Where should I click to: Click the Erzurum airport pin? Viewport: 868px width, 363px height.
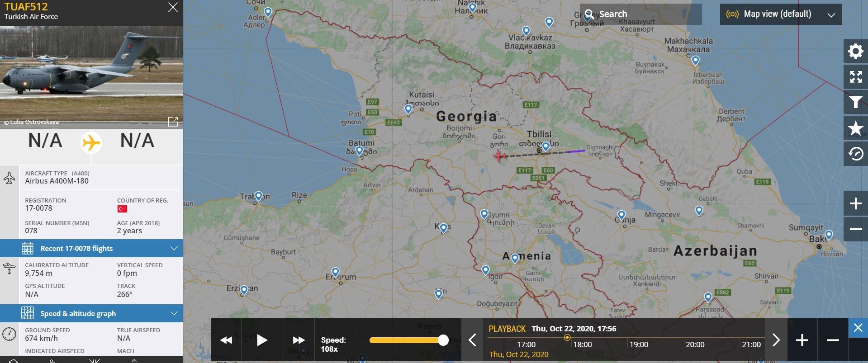[335, 272]
